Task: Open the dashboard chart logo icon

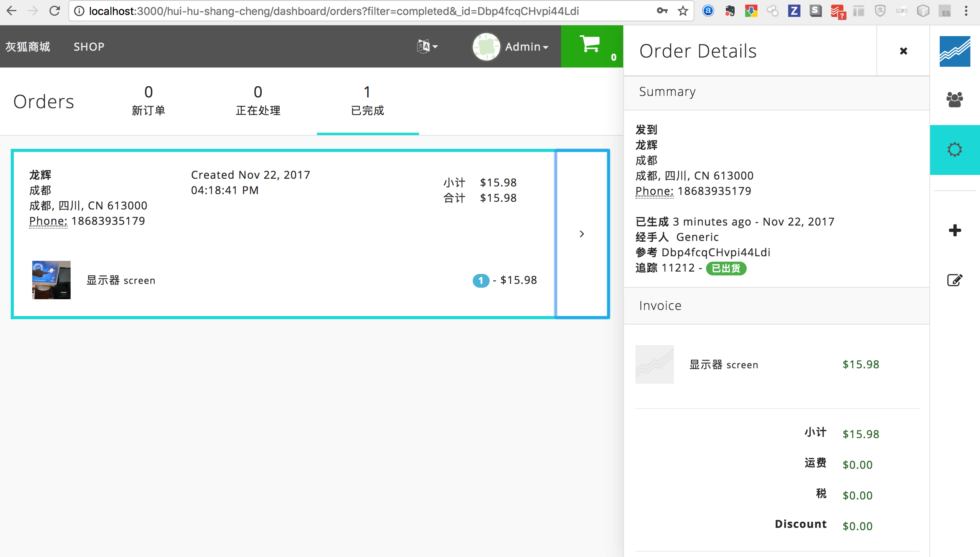Action: pos(955,51)
